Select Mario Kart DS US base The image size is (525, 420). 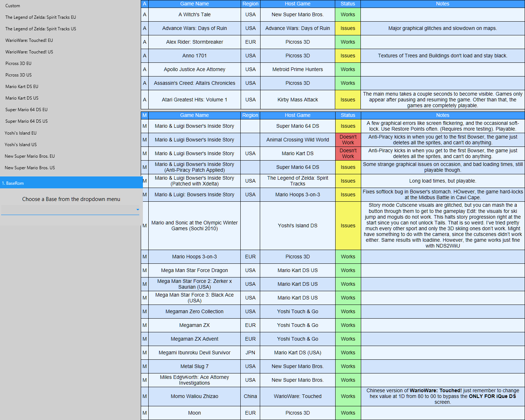tap(22, 98)
